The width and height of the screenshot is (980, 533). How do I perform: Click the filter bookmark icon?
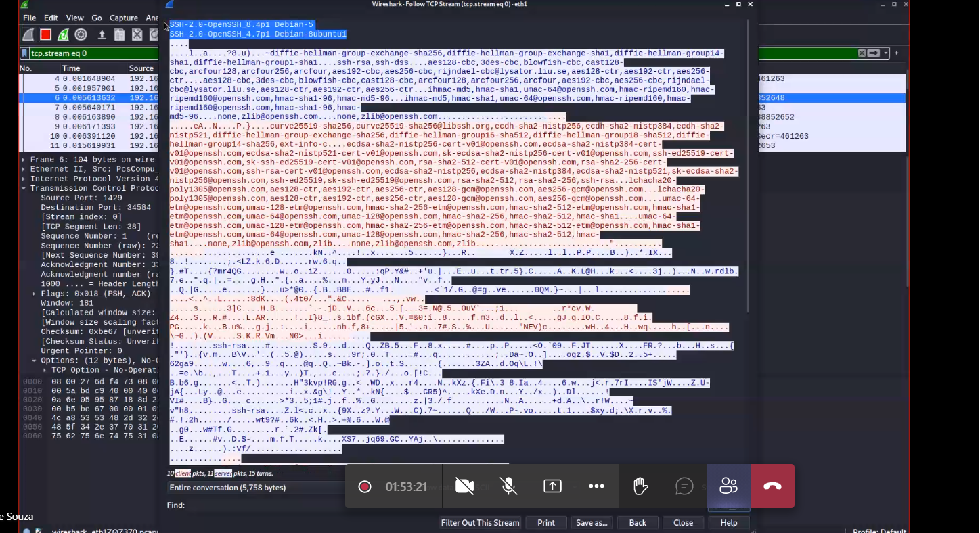[x=24, y=53]
